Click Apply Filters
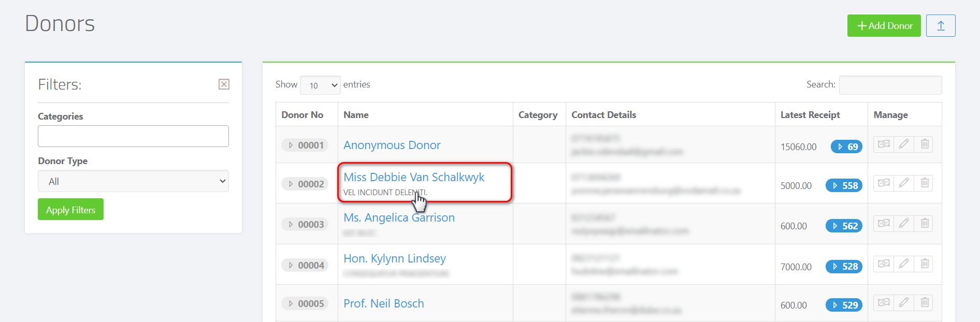Viewport: 980px width, 322px height. pyautogui.click(x=70, y=209)
